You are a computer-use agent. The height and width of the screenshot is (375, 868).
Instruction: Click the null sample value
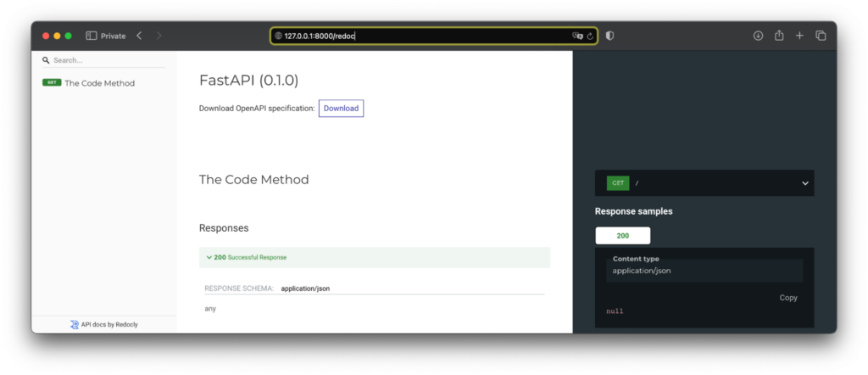pyautogui.click(x=615, y=311)
